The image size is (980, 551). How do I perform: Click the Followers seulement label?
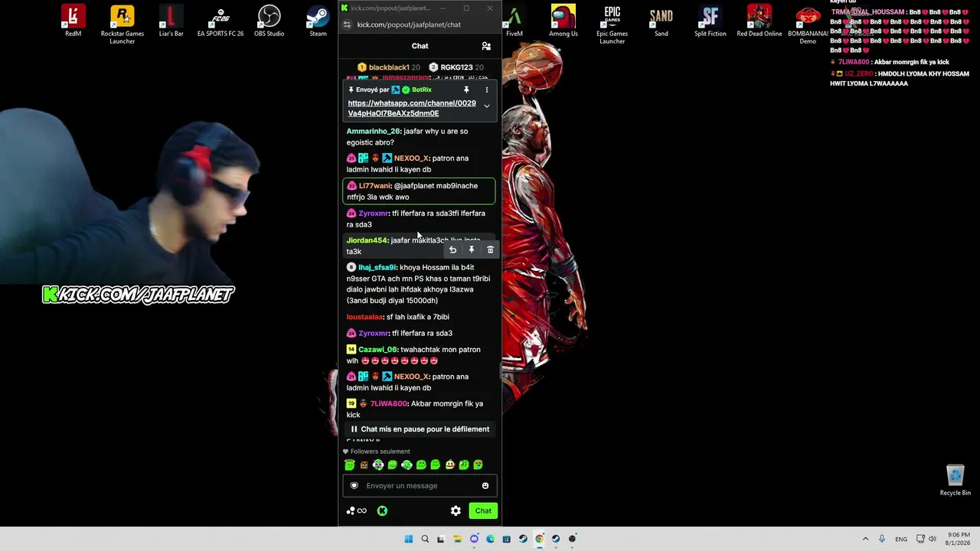pyautogui.click(x=380, y=452)
